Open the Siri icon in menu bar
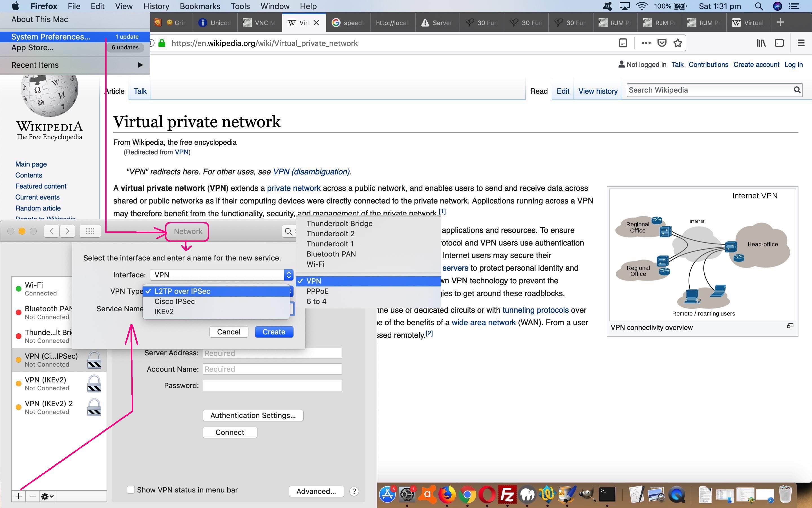The height and width of the screenshot is (508, 812). [777, 6]
